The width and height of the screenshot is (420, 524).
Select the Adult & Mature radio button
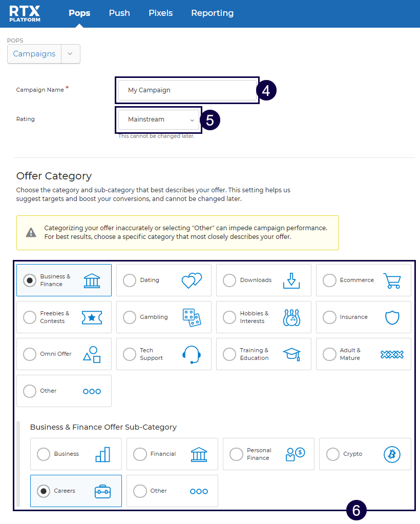[329, 354]
